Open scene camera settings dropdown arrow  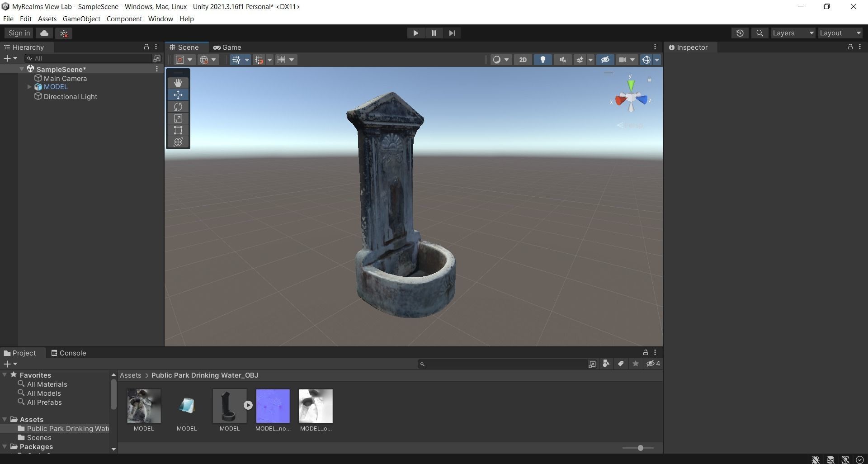click(632, 60)
